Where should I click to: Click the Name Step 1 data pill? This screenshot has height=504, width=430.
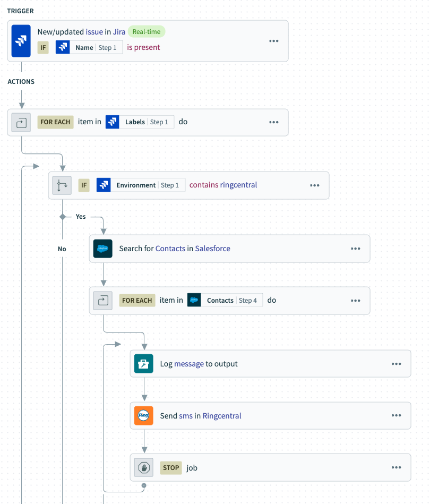pos(89,48)
